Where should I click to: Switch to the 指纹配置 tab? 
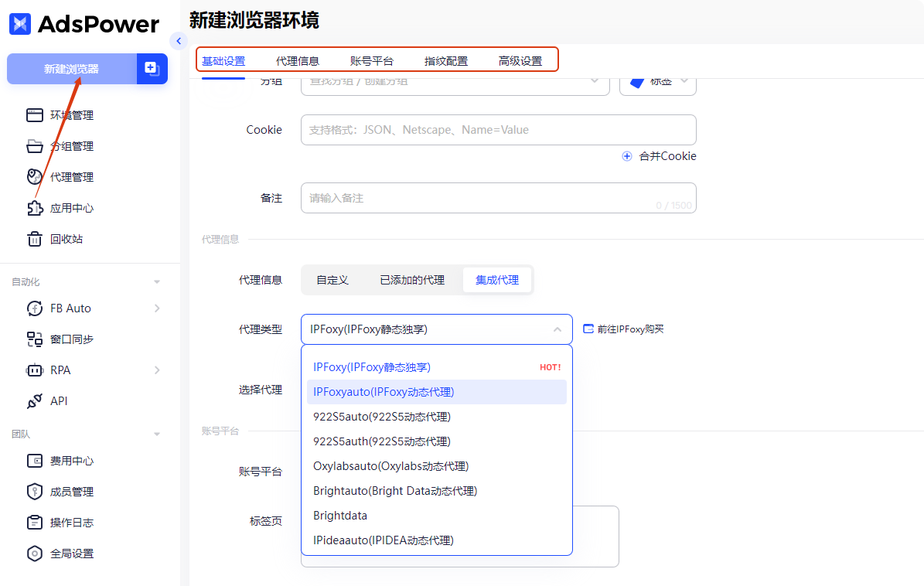(446, 61)
